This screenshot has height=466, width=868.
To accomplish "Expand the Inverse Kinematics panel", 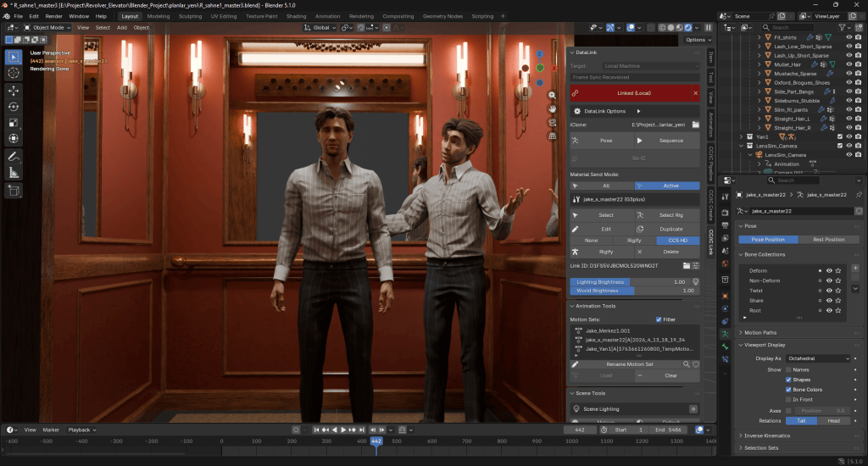I will point(766,435).
